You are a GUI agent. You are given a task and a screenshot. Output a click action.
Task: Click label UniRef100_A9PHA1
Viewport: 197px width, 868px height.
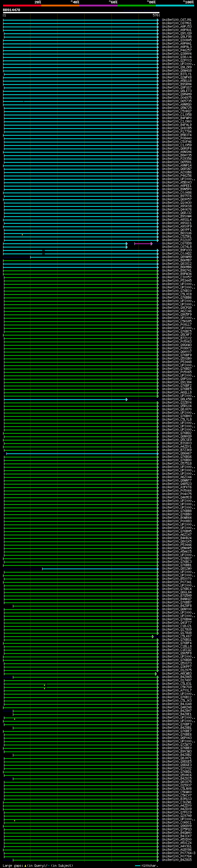177,43
